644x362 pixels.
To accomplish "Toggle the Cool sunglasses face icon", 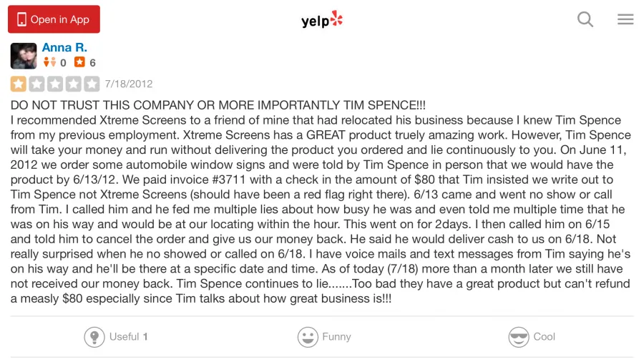I will point(519,337).
